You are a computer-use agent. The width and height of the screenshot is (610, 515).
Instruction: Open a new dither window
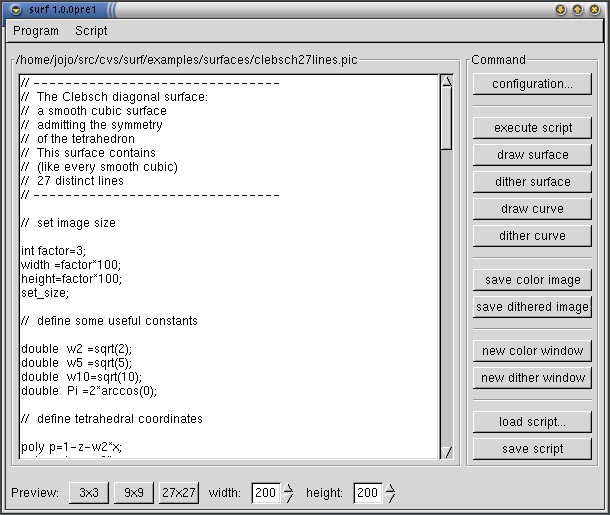click(x=532, y=378)
